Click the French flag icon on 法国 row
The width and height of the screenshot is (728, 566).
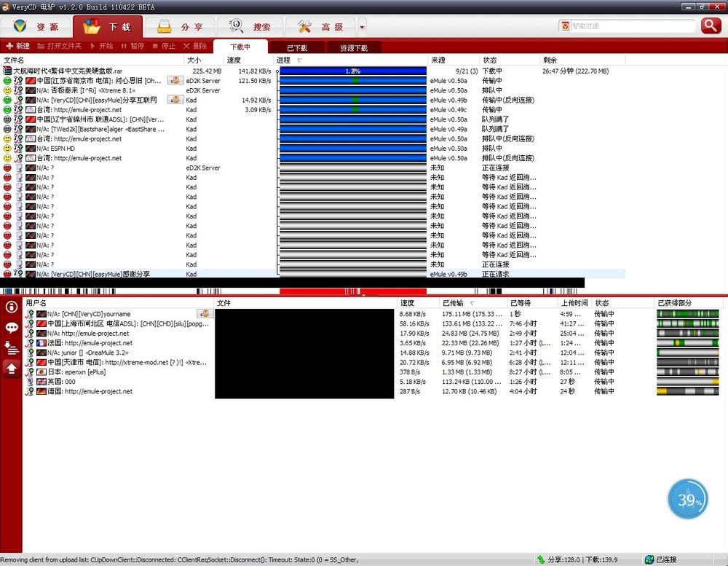pos(41,343)
